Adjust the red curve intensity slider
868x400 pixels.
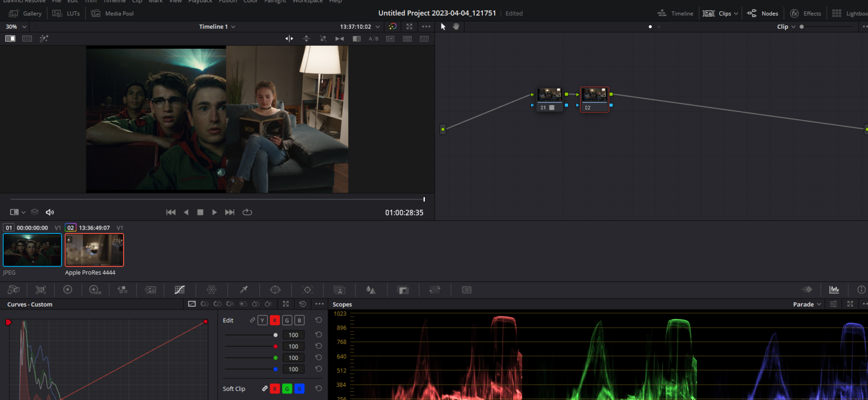251,346
